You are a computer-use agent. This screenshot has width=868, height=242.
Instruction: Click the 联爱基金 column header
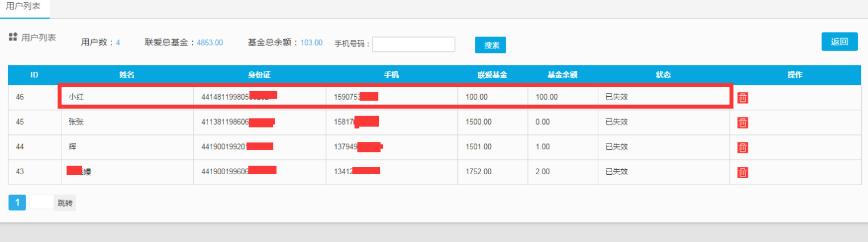pyautogui.click(x=492, y=75)
